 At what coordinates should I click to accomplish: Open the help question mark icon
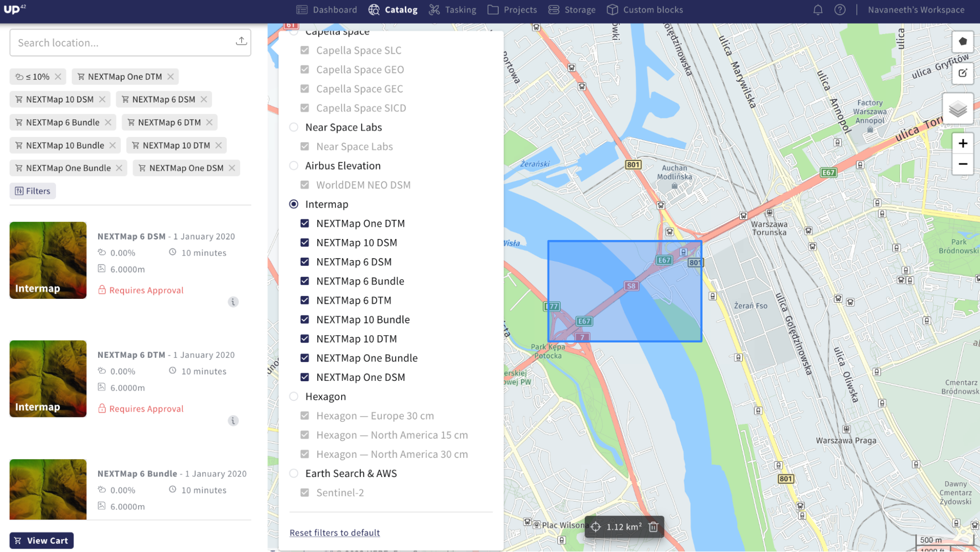(840, 10)
